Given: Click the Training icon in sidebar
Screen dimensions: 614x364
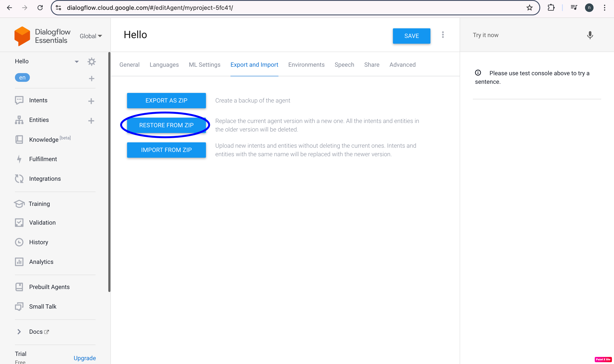Looking at the screenshot, I should click(19, 204).
